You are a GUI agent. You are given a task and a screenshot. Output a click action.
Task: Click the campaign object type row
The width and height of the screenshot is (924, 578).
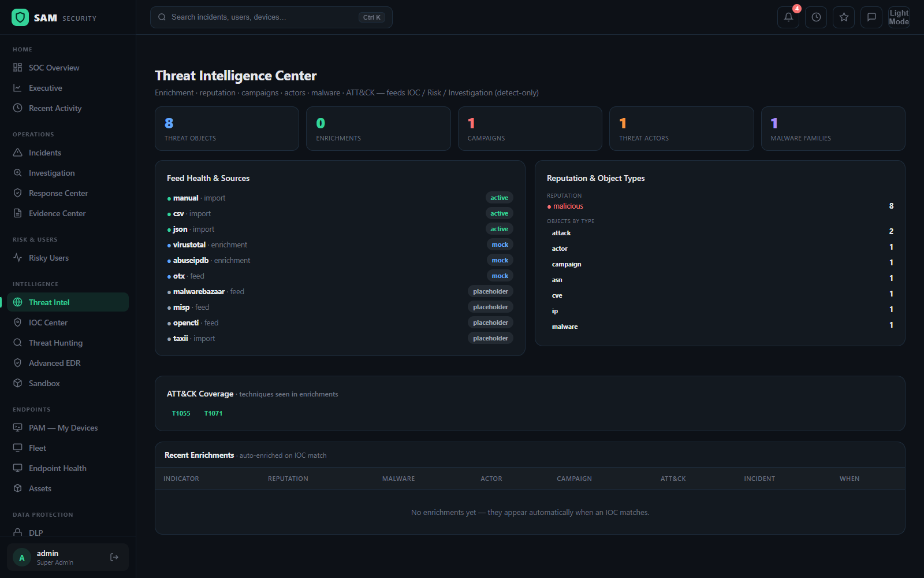720,264
